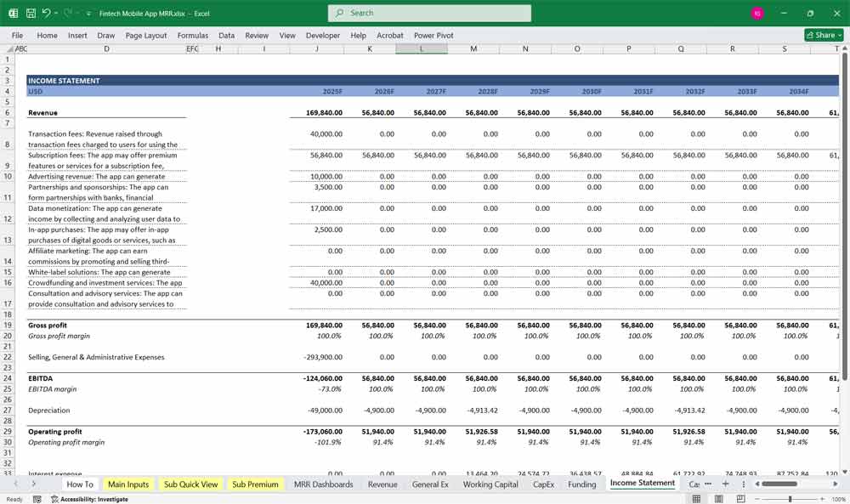Click the user account avatar

757,14
